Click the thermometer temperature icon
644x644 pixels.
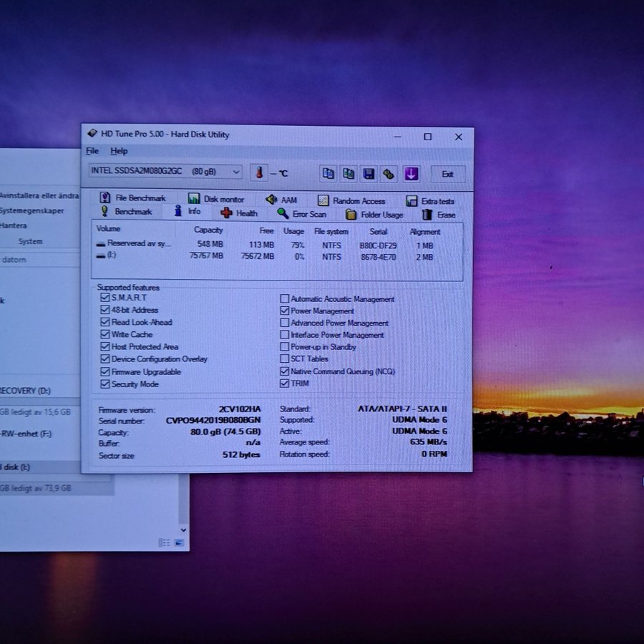pyautogui.click(x=259, y=172)
